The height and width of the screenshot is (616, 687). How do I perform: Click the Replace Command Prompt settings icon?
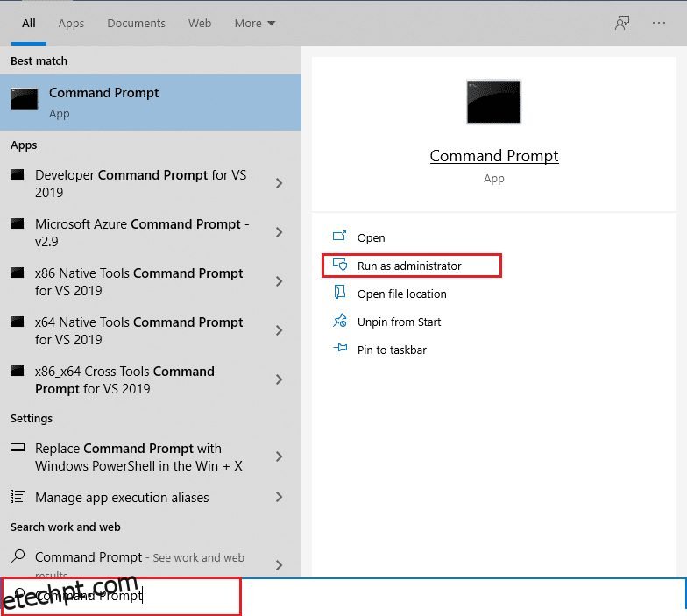click(x=18, y=448)
